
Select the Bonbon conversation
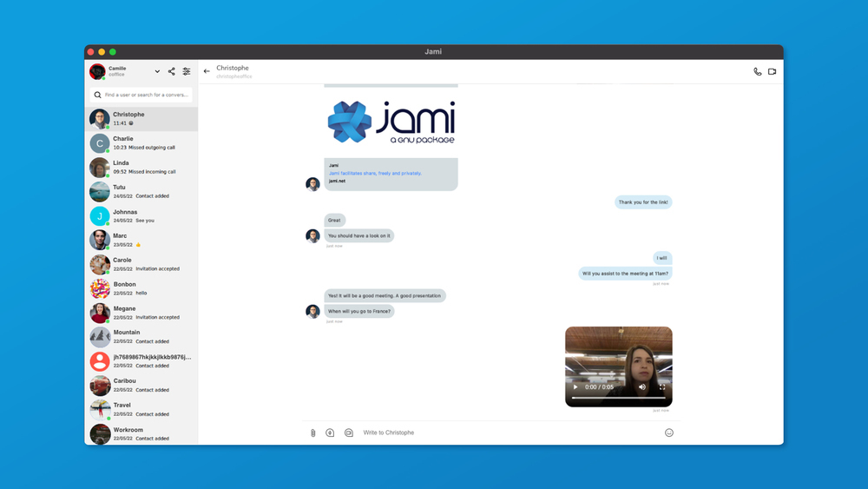tap(141, 288)
